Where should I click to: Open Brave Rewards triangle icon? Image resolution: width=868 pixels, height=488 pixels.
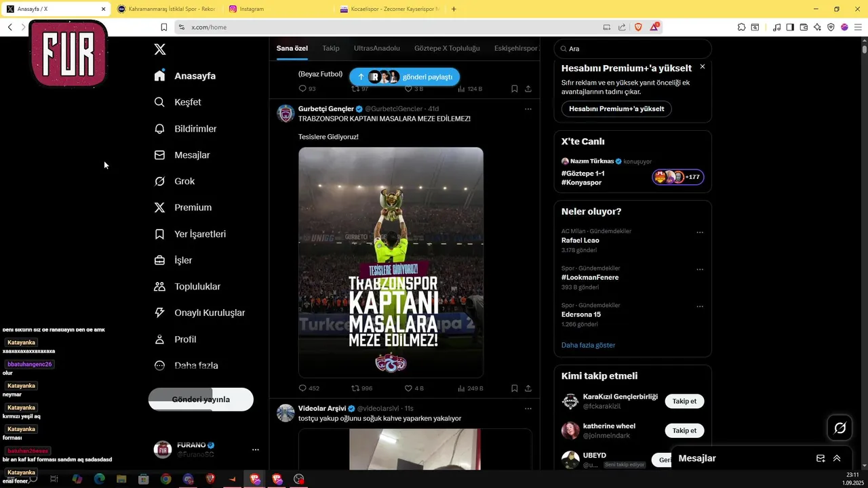(x=654, y=27)
